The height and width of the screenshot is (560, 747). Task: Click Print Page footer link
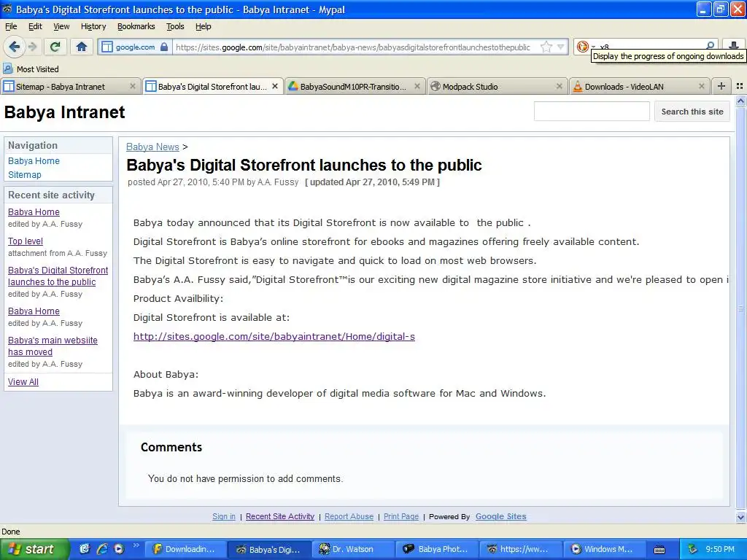pos(401,517)
